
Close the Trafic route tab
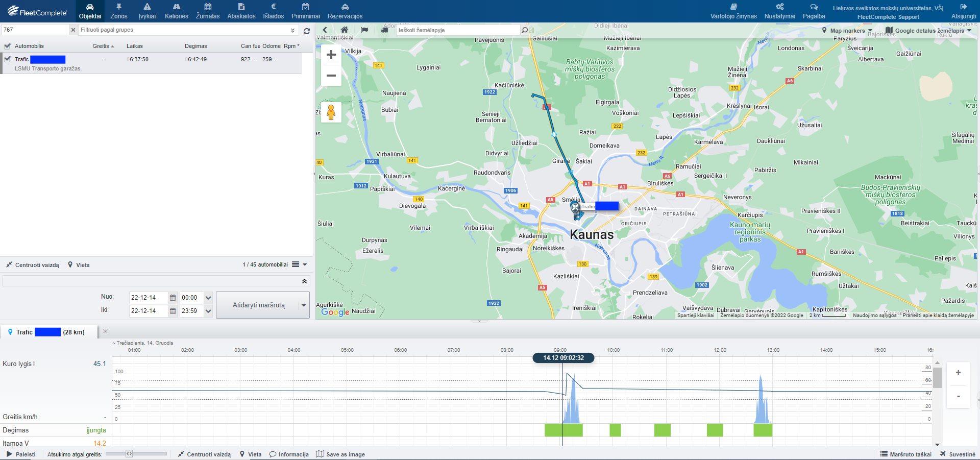point(106,331)
